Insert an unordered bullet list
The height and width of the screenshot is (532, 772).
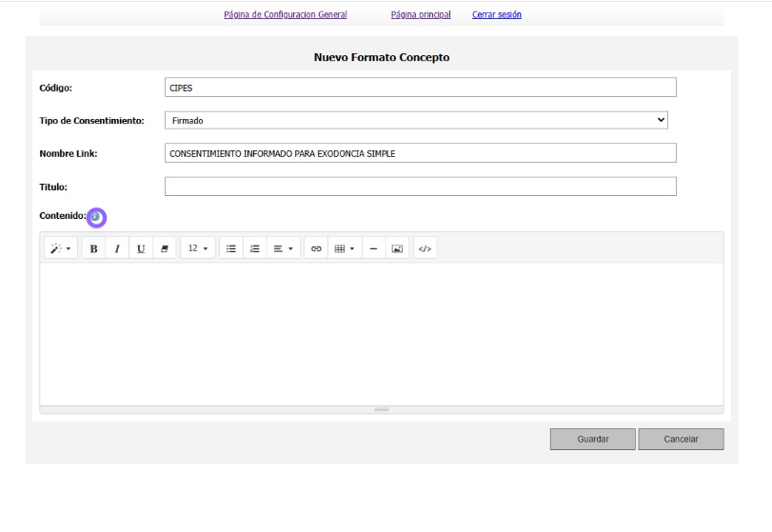click(231, 248)
